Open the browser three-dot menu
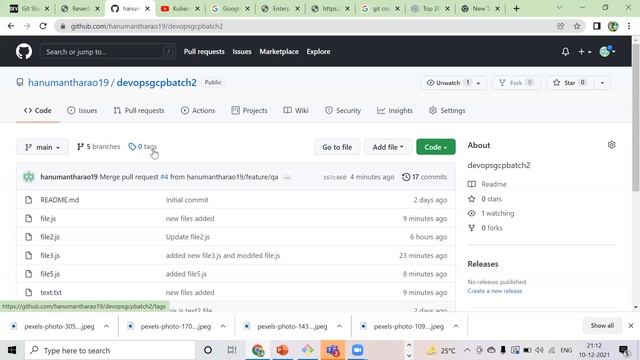This screenshot has height=360, width=640. tap(629, 26)
